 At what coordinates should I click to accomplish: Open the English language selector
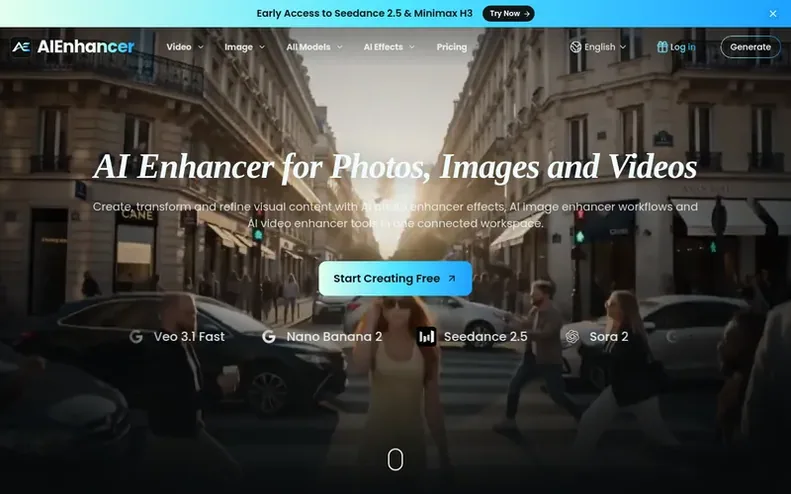tap(599, 47)
